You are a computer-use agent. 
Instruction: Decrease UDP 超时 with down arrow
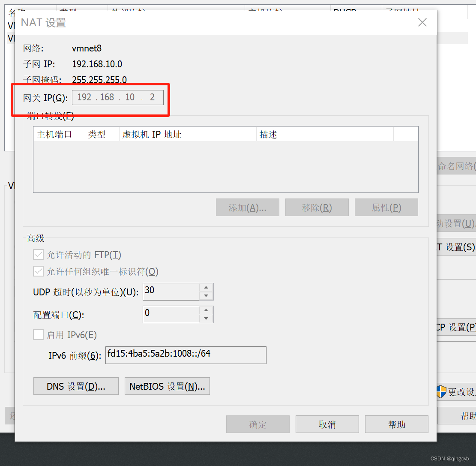[206, 295]
